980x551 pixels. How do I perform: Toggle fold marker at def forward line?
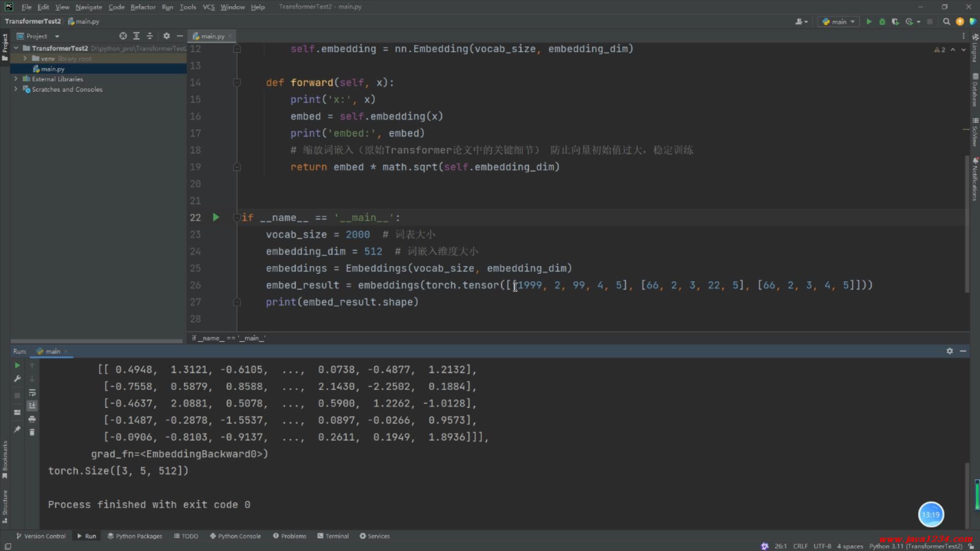coord(237,82)
